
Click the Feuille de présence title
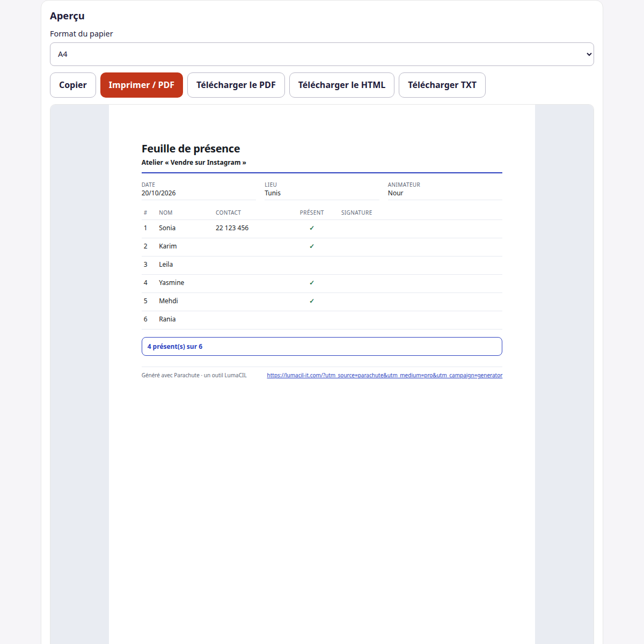click(191, 149)
